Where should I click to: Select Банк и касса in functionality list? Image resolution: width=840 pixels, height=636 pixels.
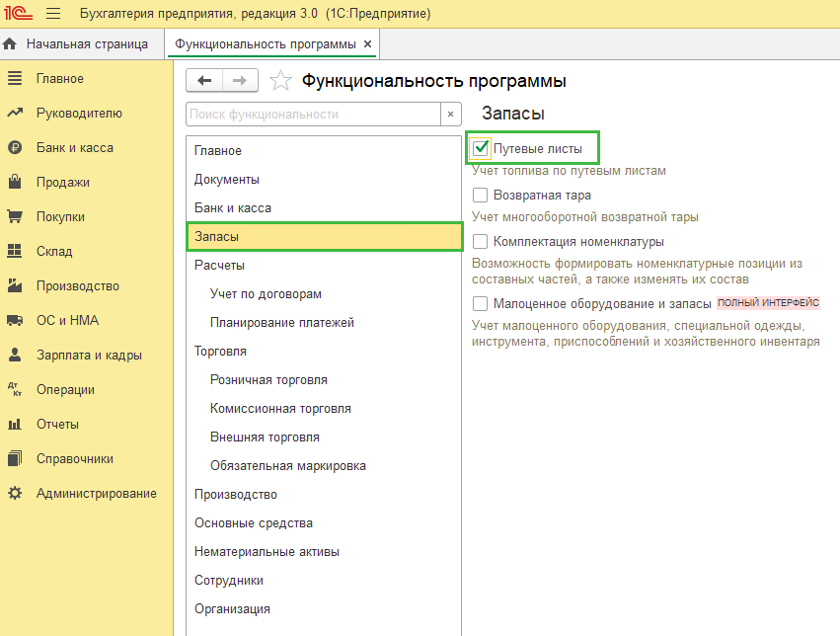324,208
